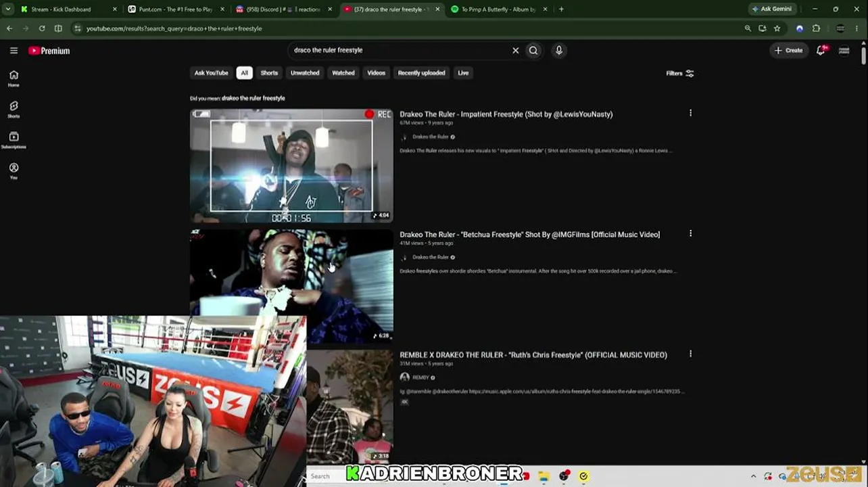Image resolution: width=868 pixels, height=487 pixels.
Task: Open the browser extensions menu
Action: coord(816,28)
